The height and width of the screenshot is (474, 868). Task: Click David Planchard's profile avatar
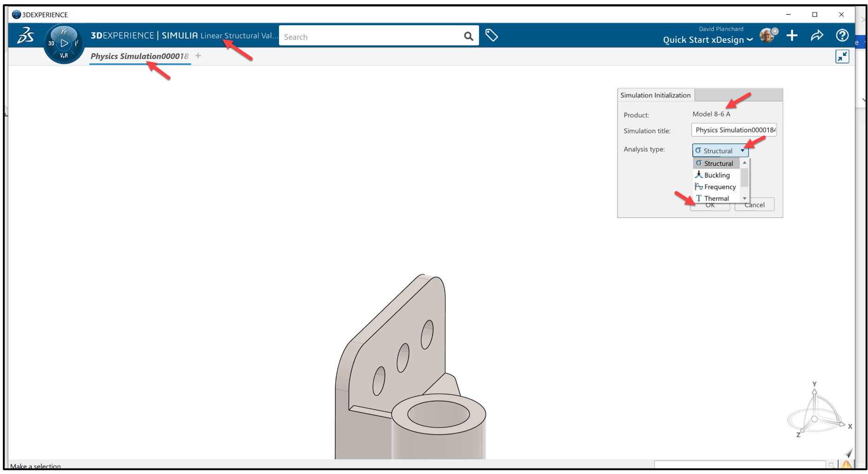[768, 35]
